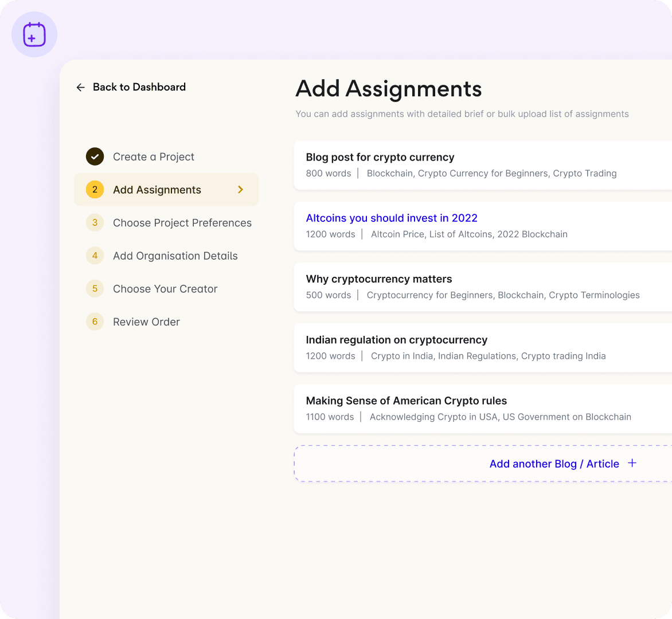Click the step 3 number badge

(95, 222)
